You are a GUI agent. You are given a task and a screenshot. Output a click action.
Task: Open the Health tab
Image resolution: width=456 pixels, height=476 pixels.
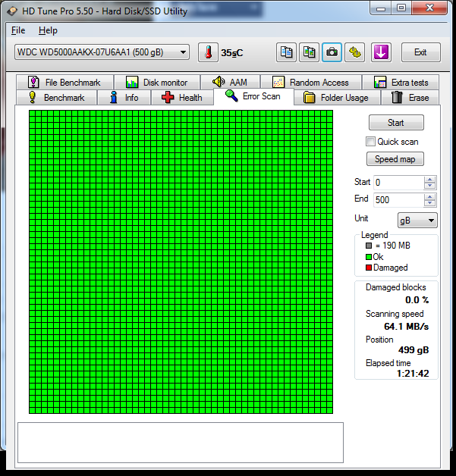pyautogui.click(x=182, y=98)
